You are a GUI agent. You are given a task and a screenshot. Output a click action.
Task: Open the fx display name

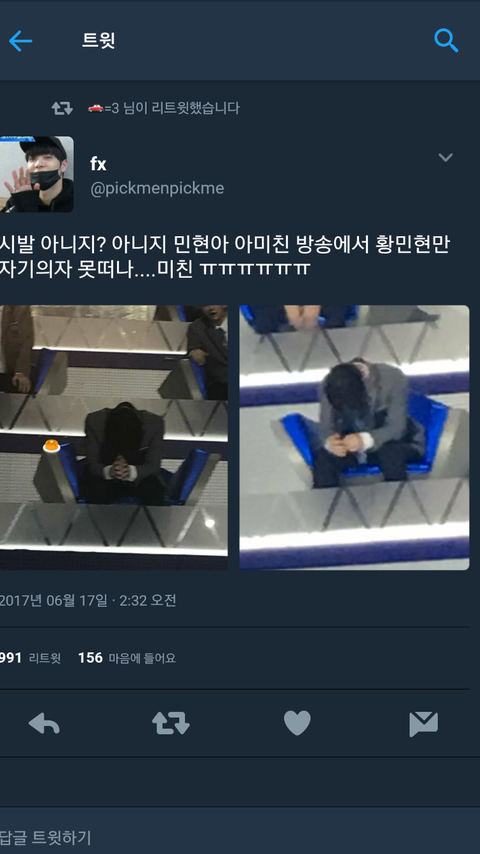pyautogui.click(x=98, y=163)
